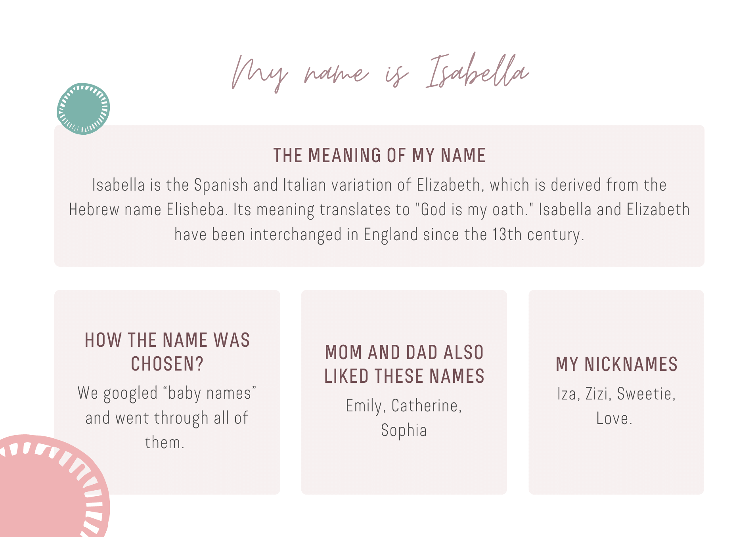Click the '13th century' text line
756x537 pixels.
(379, 235)
